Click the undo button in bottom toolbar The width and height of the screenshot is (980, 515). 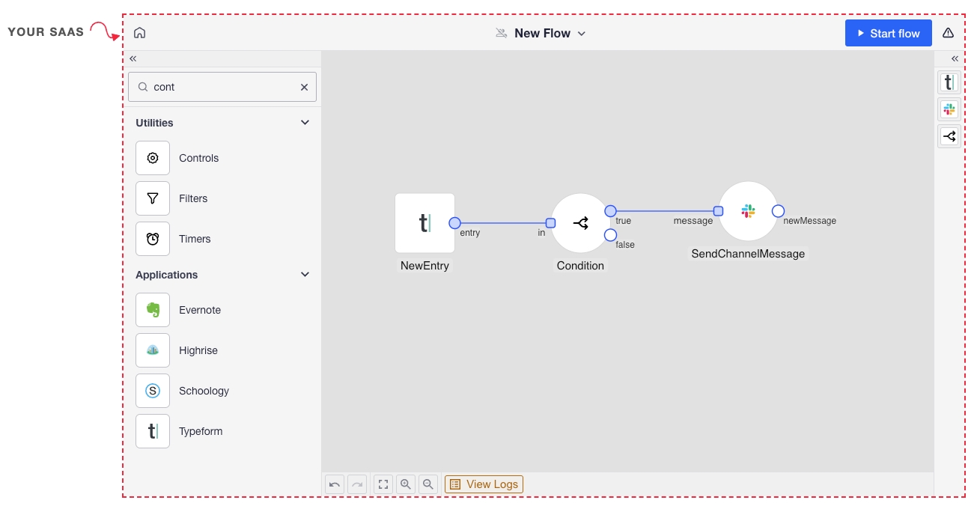[335, 484]
